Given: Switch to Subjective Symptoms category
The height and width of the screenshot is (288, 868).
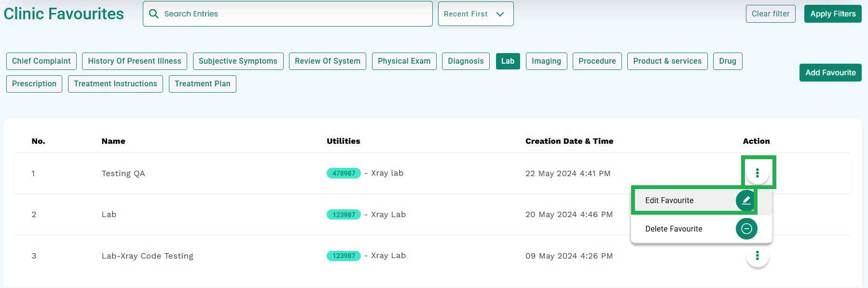Looking at the screenshot, I should coord(238,61).
